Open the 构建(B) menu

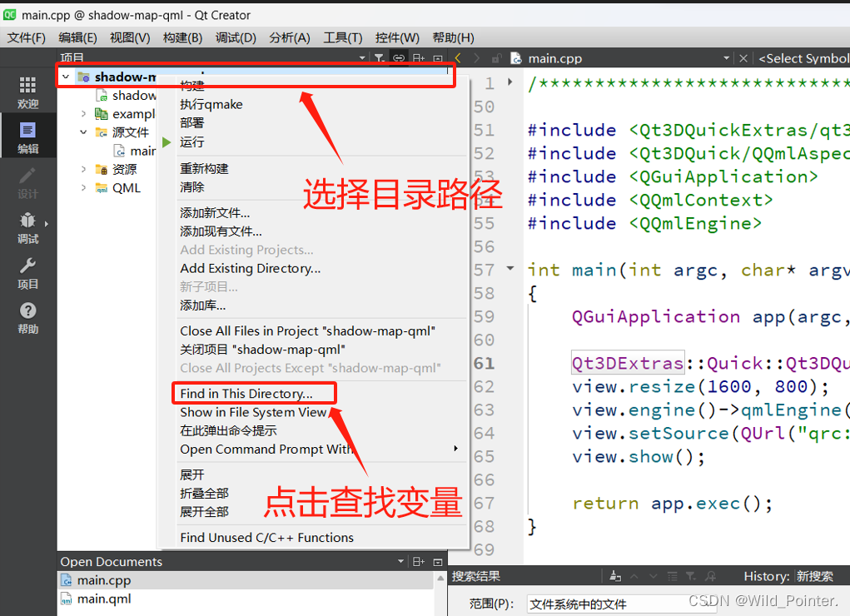point(182,38)
